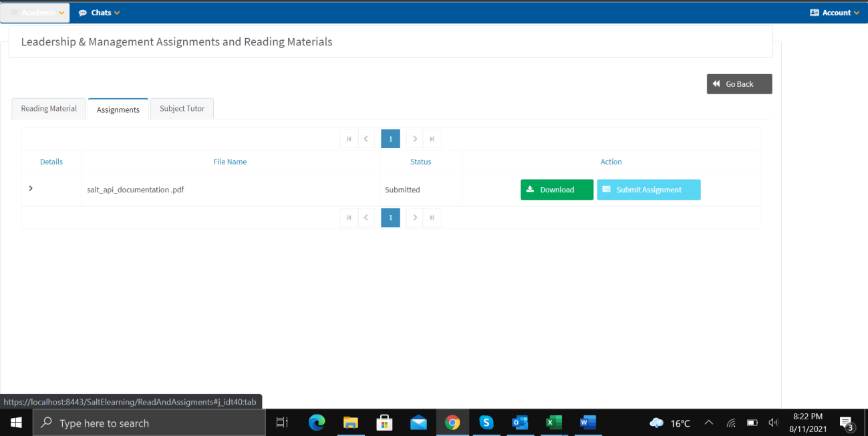The image size is (868, 436).
Task: Click the Go Back button
Action: click(x=739, y=83)
